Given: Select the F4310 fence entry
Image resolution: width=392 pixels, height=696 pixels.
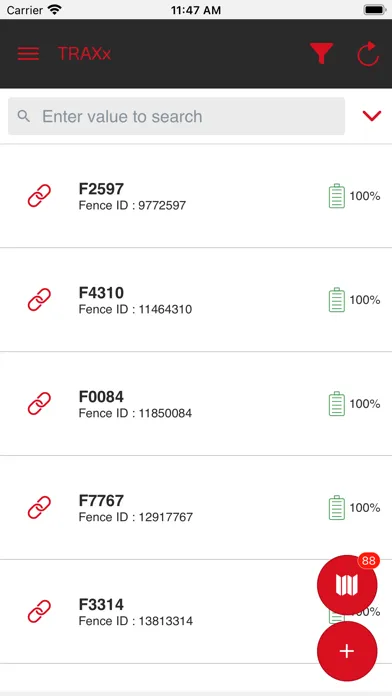Looking at the screenshot, I should 196,300.
